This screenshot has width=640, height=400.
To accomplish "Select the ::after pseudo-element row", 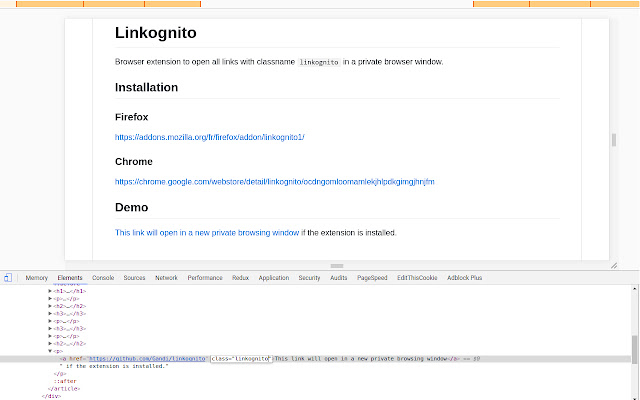I will pos(65,381).
